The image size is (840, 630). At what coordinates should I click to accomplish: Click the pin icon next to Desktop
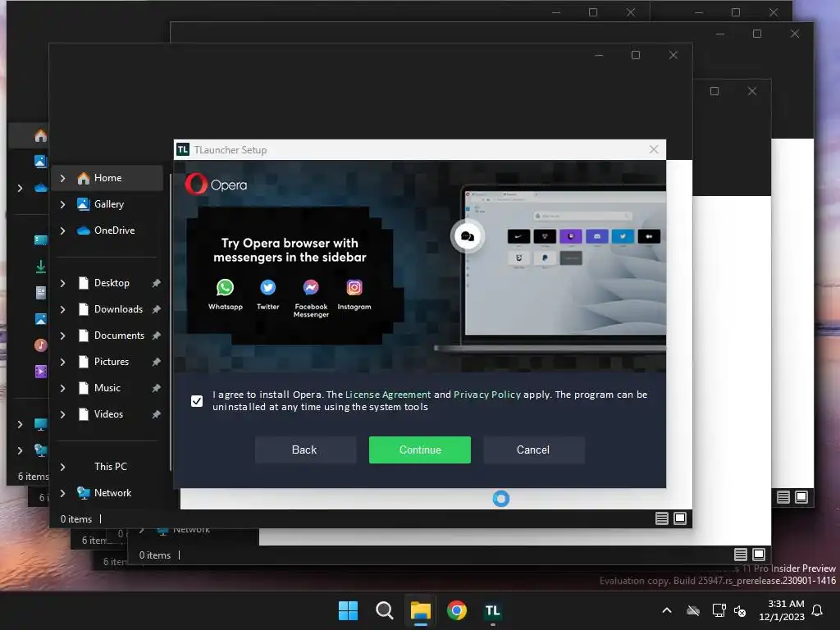tap(156, 283)
